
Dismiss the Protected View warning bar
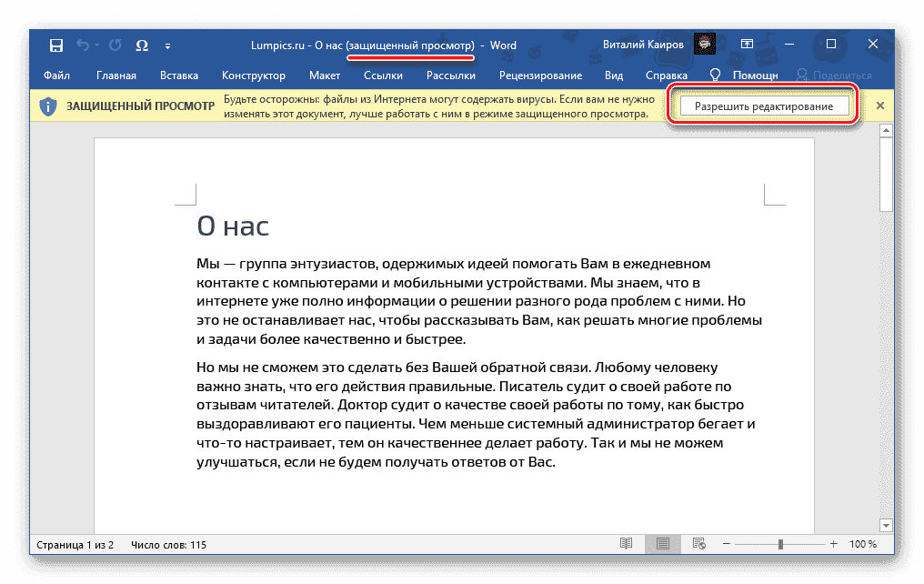tap(879, 105)
